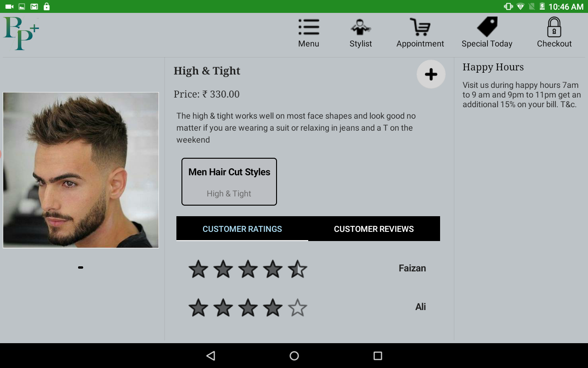Tap Faizan's half-filled fifth star
Viewport: 588px width, 368px height.
tap(297, 269)
